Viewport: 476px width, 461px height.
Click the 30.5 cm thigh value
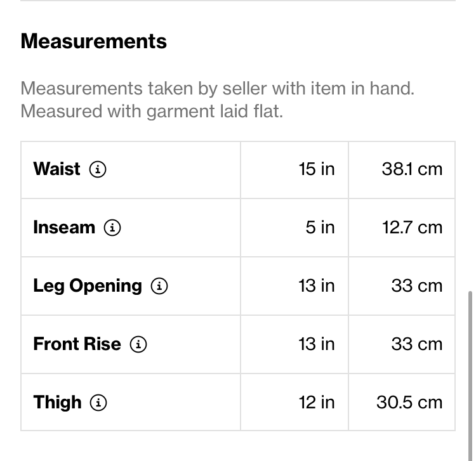(409, 403)
